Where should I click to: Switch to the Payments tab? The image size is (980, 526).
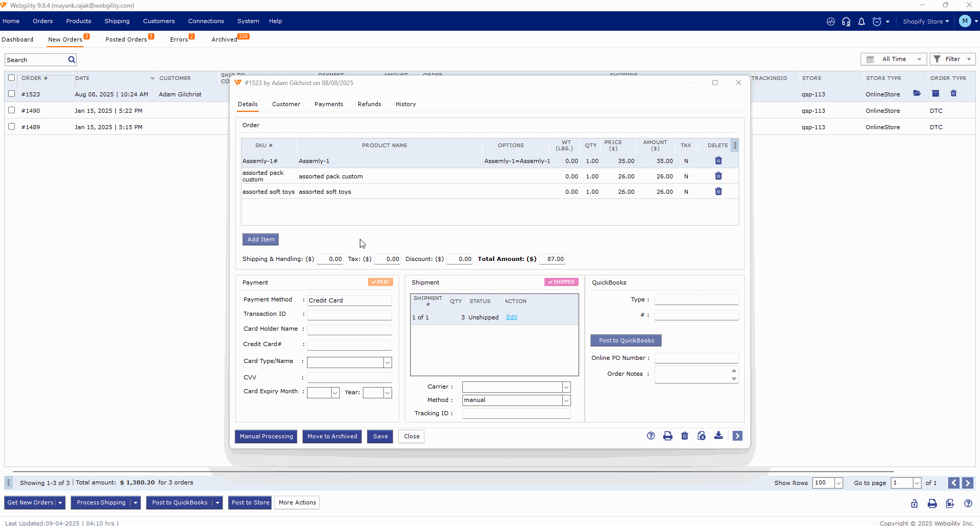pyautogui.click(x=329, y=104)
